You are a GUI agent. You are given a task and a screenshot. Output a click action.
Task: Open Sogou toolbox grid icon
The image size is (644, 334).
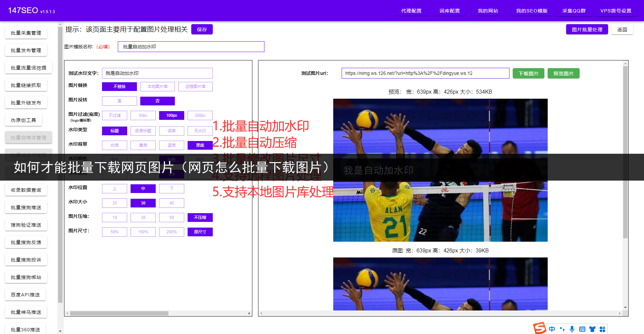[602, 329]
